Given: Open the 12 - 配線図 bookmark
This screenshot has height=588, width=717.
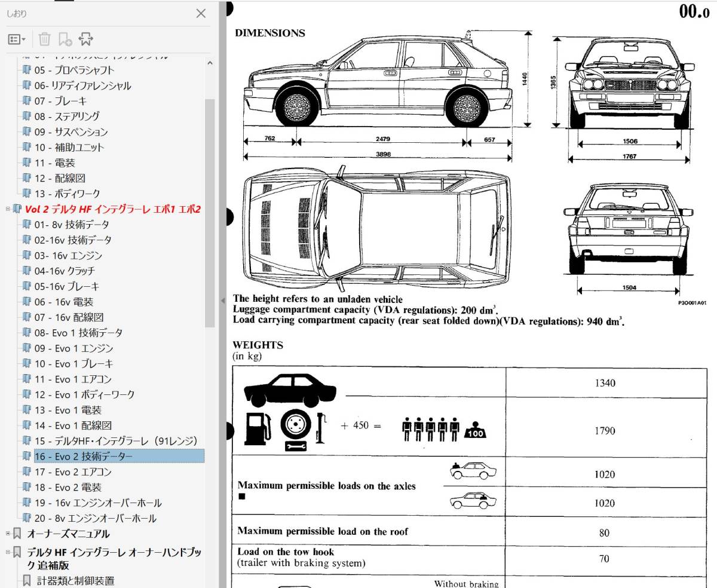Looking at the screenshot, I should point(60,178).
